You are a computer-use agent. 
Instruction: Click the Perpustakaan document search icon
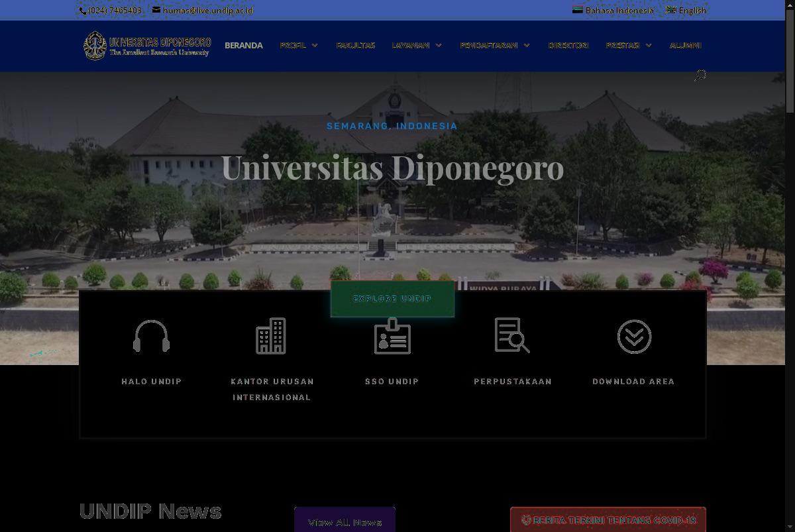pos(512,335)
